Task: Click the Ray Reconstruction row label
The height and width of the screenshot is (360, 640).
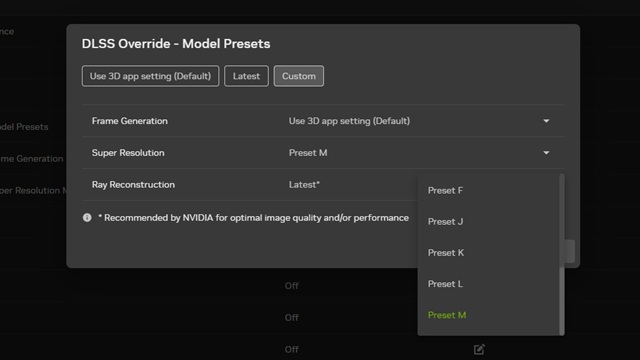Action: [133, 184]
